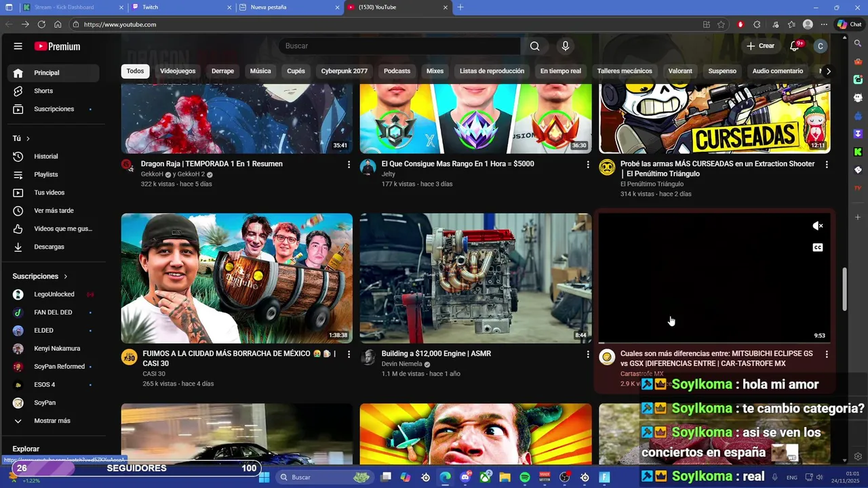The height and width of the screenshot is (488, 868).
Task: Open Windows Start menu
Action: click(264, 477)
